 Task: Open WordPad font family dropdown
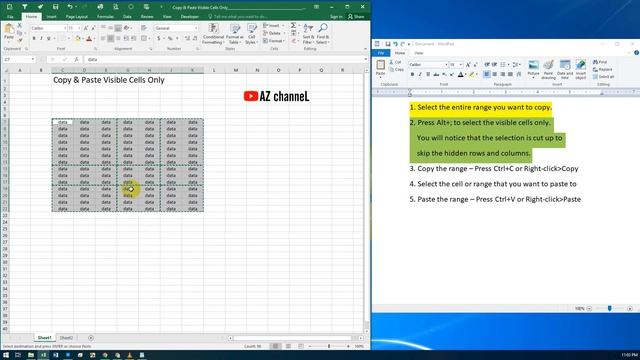[446, 64]
